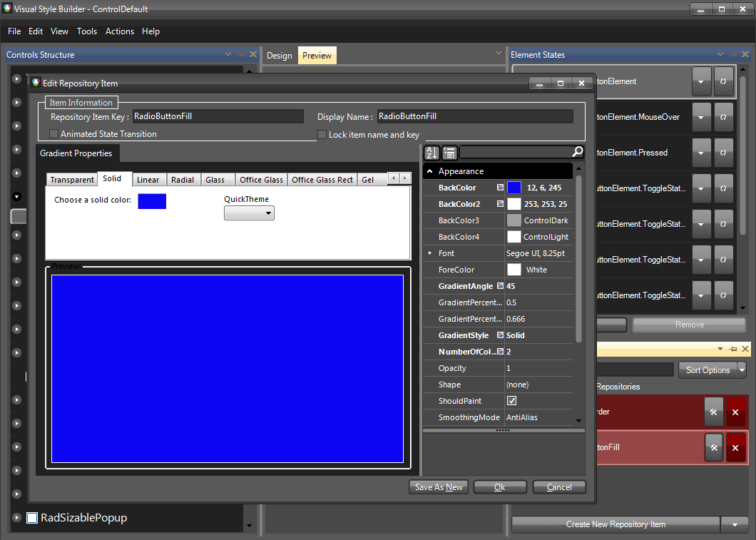Open the QuickTheme dropdown
This screenshot has width=756, height=540.
pos(267,213)
